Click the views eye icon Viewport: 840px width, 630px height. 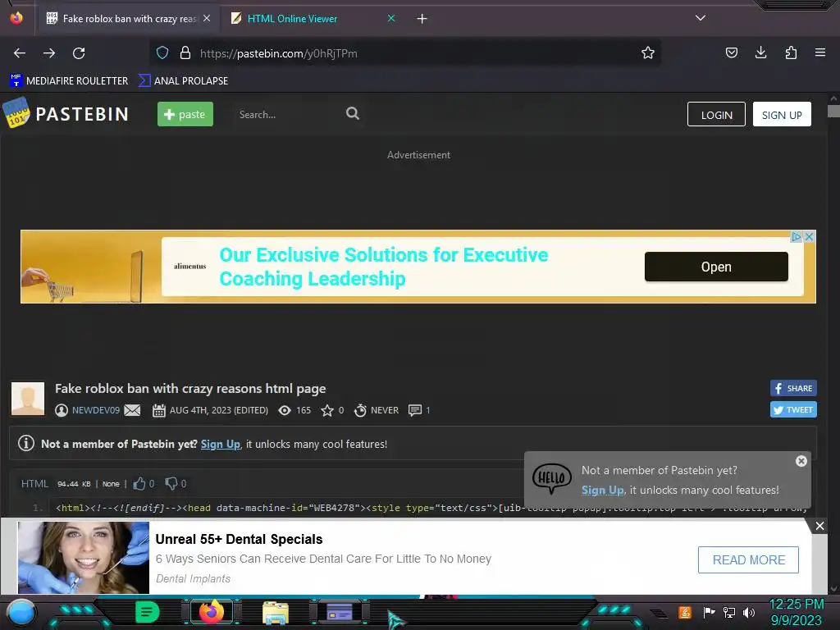pos(285,410)
